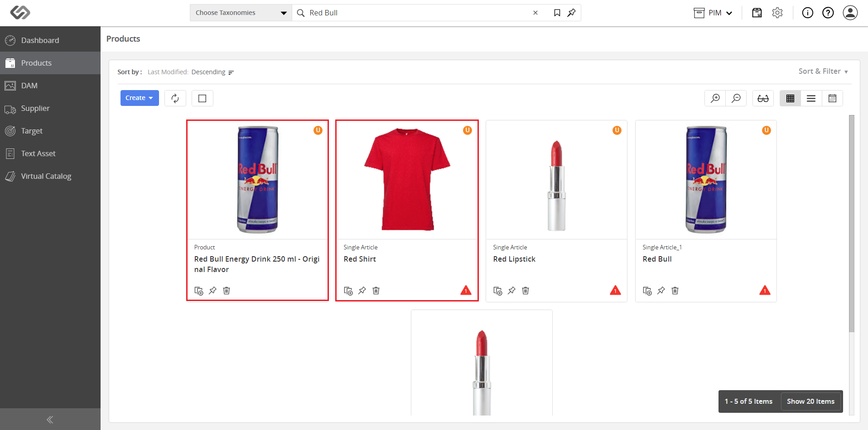Open Target in the sidebar
This screenshot has width=868, height=430.
50,131
